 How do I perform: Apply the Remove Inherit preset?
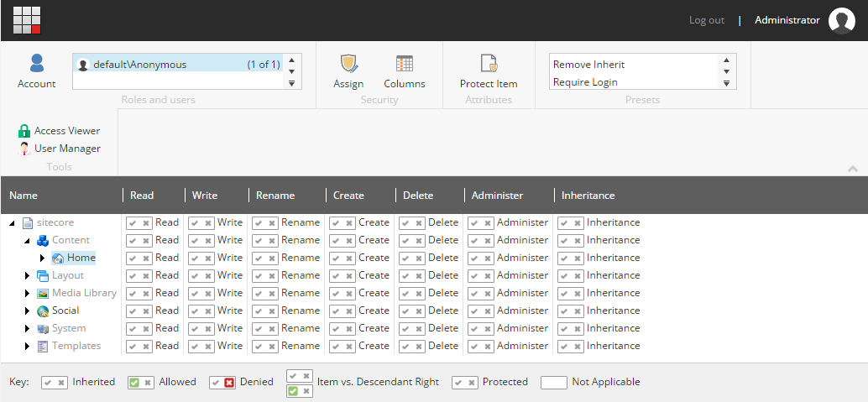click(589, 65)
